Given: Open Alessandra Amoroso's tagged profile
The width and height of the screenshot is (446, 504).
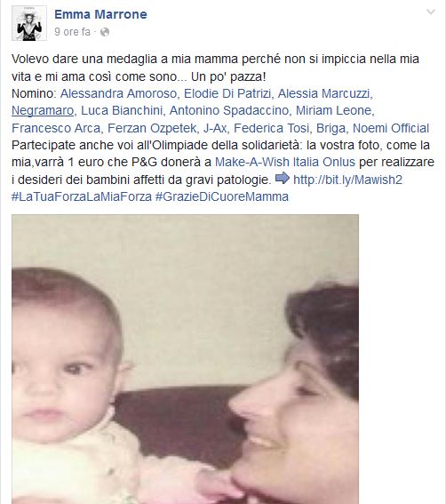Looking at the screenshot, I should point(118,93).
